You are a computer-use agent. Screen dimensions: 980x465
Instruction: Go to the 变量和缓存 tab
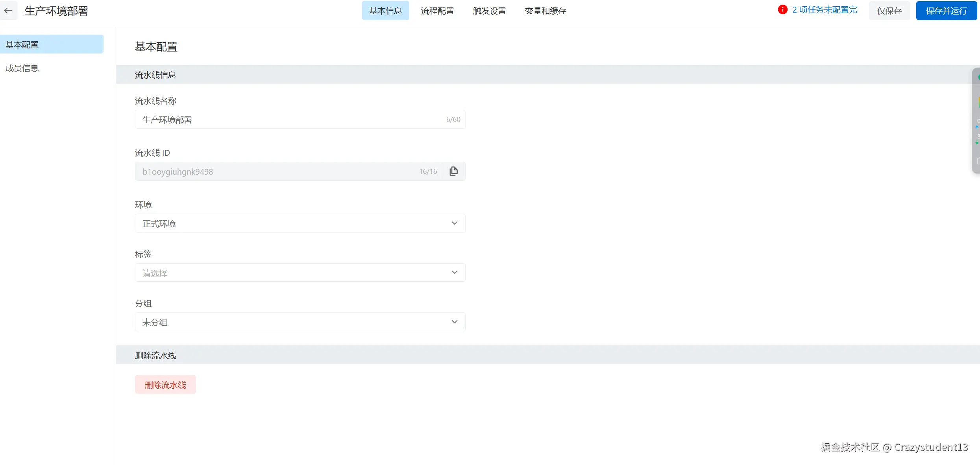click(545, 11)
